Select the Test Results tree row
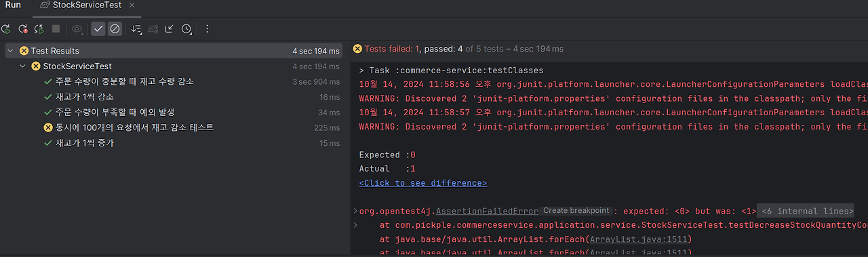The width and height of the screenshot is (868, 257). point(174,51)
